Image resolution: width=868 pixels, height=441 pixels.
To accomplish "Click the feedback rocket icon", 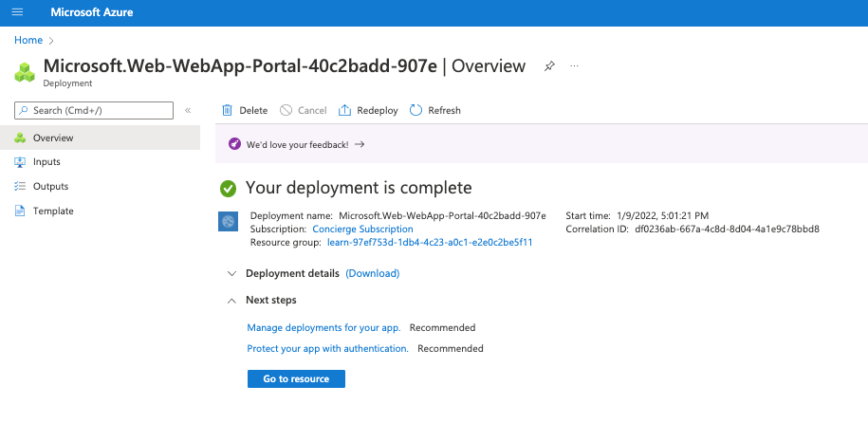I will coord(236,145).
